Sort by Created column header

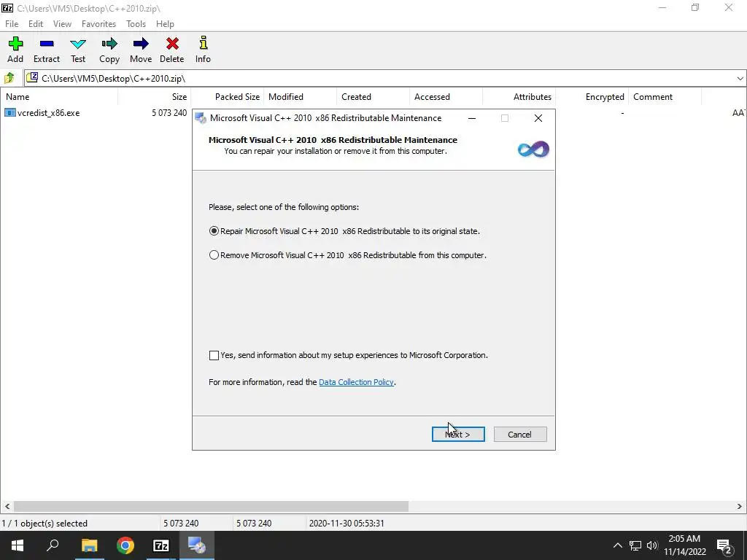point(373,97)
